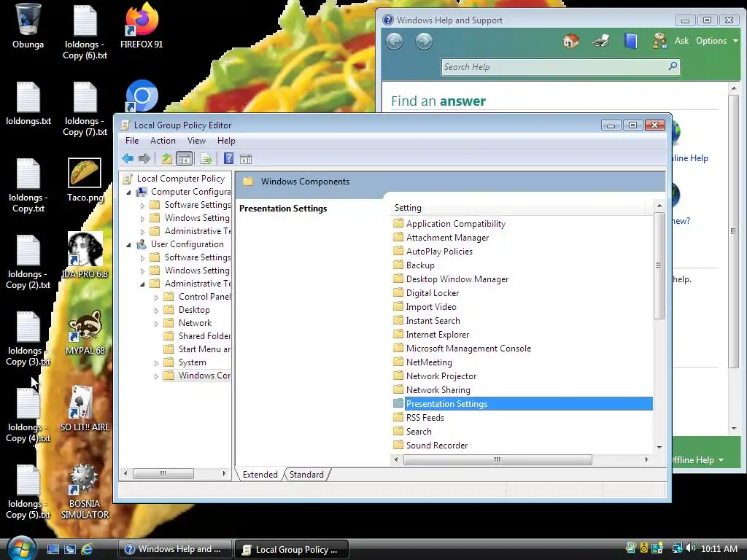Viewport: 747px width, 560px height.
Task: Click the Show/Hide Action Pane icon
Action: coord(246,159)
